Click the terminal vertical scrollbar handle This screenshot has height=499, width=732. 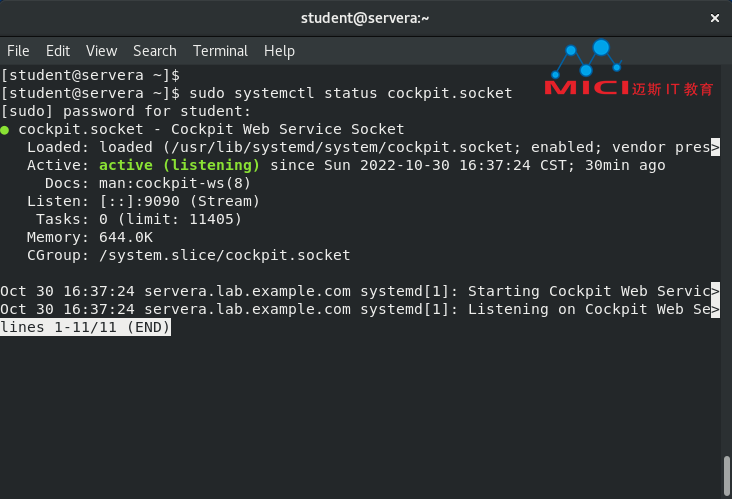point(726,477)
